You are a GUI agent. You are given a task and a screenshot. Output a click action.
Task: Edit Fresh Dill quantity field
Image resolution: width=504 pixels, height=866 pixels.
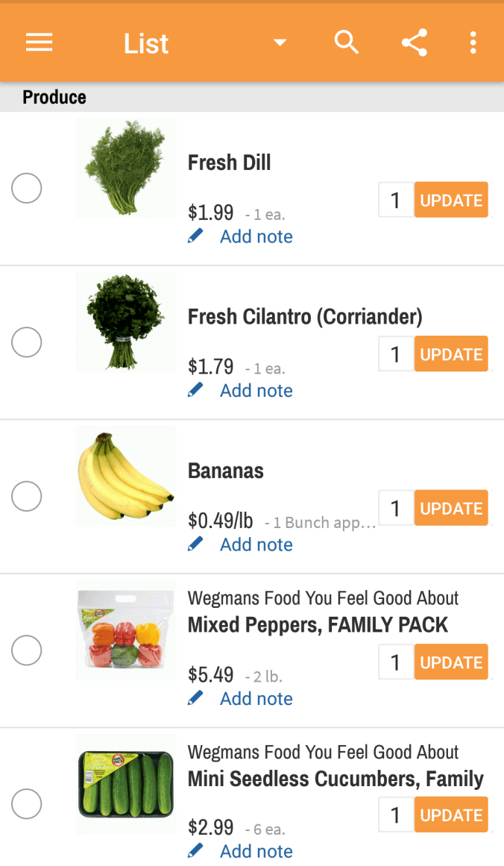[x=396, y=201]
